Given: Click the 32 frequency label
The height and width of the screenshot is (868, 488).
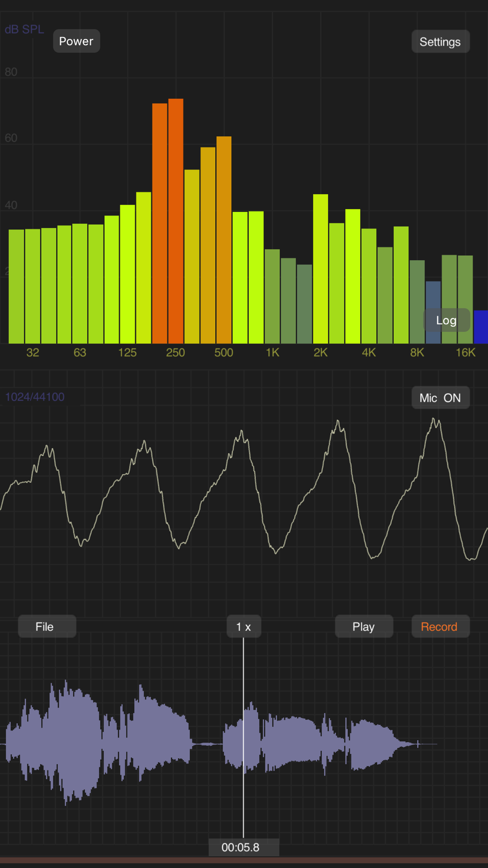Looking at the screenshot, I should point(33,352).
